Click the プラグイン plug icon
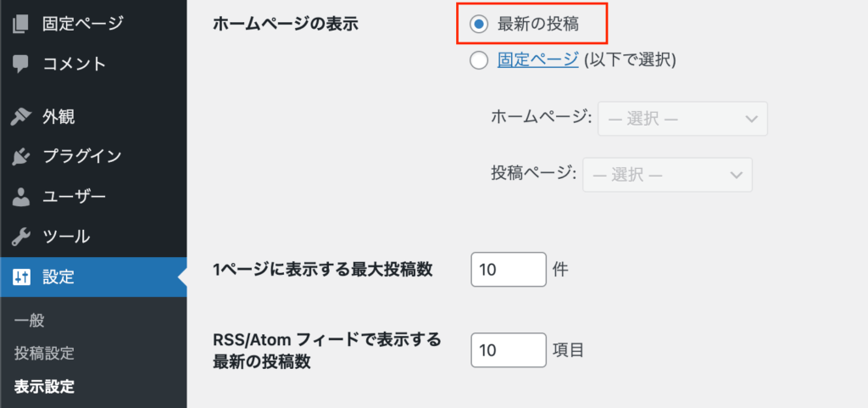868x408 pixels. coord(22,156)
